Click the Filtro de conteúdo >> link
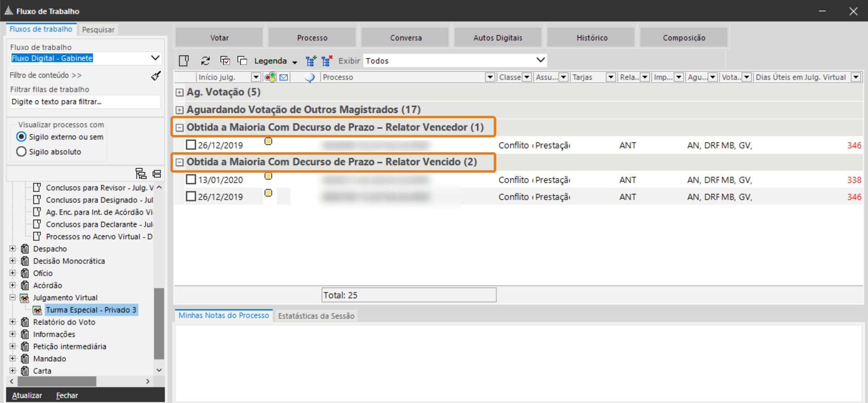The image size is (868, 403). [46, 75]
